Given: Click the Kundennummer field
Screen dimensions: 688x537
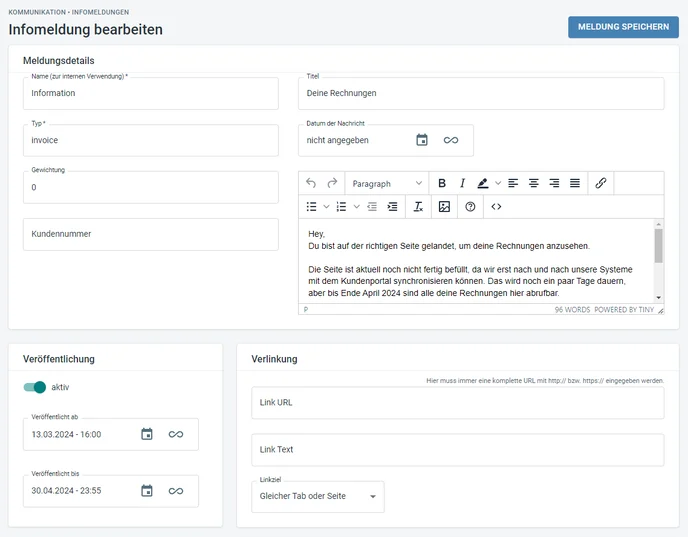Looking at the screenshot, I should coord(150,234).
